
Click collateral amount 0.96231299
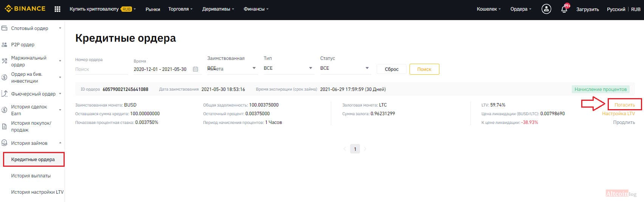(383, 114)
